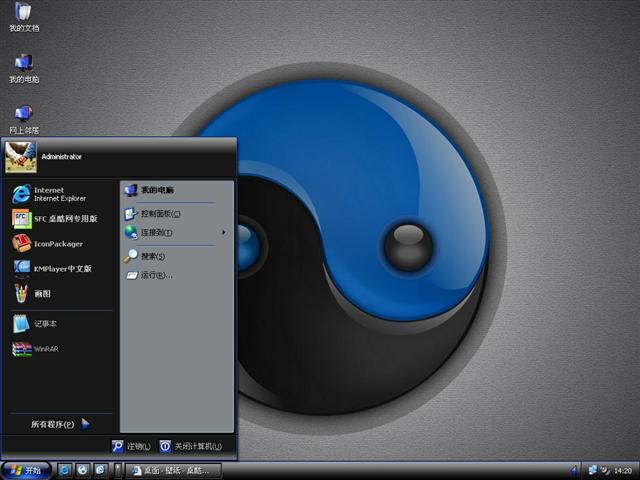Open 我的文档 desktop icon
Viewport: 640px width, 480px height.
24,20
